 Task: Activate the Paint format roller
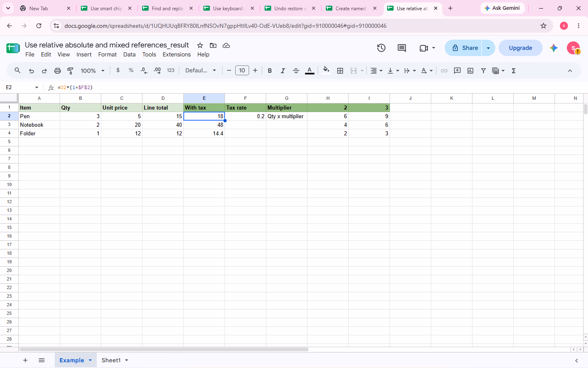[x=70, y=71]
